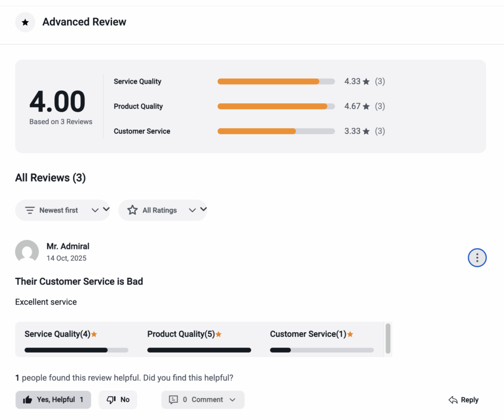Click the star outline icon in All Ratings
The height and width of the screenshot is (420, 504).
(132, 210)
